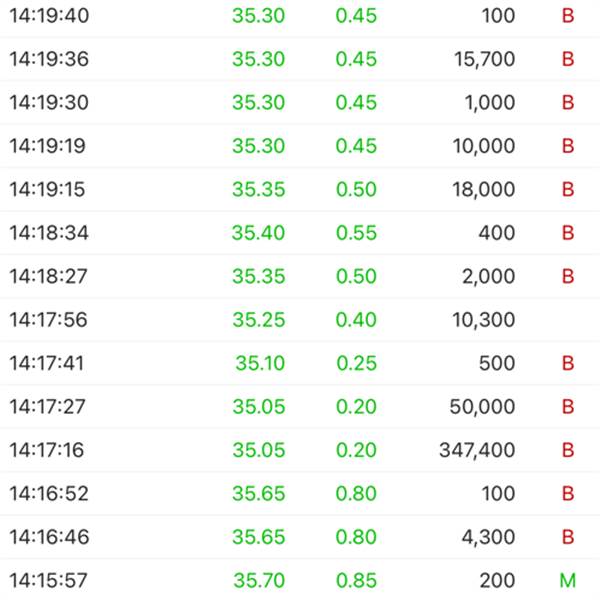
Task: Click the 0.25 change value
Action: point(357,363)
